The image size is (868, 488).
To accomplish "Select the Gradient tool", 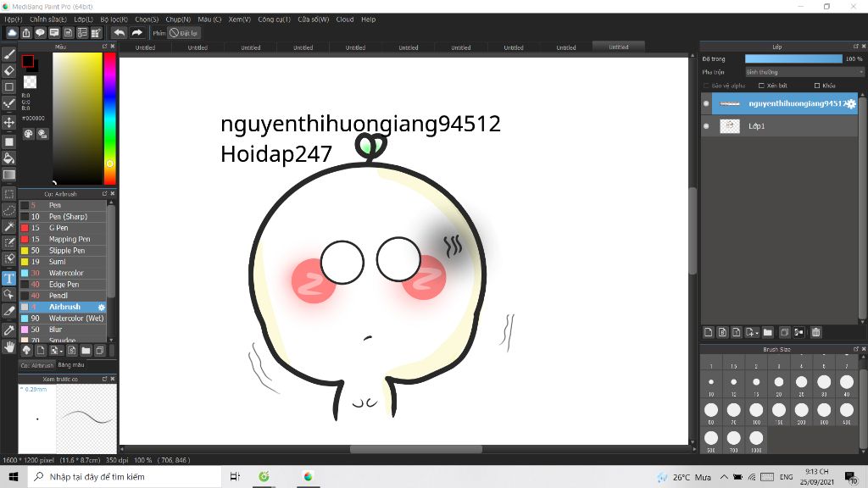I will click(x=8, y=175).
